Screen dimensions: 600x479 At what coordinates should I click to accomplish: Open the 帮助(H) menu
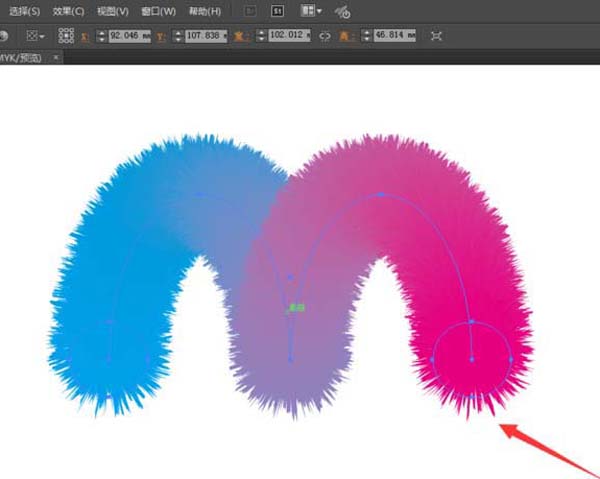[205, 11]
